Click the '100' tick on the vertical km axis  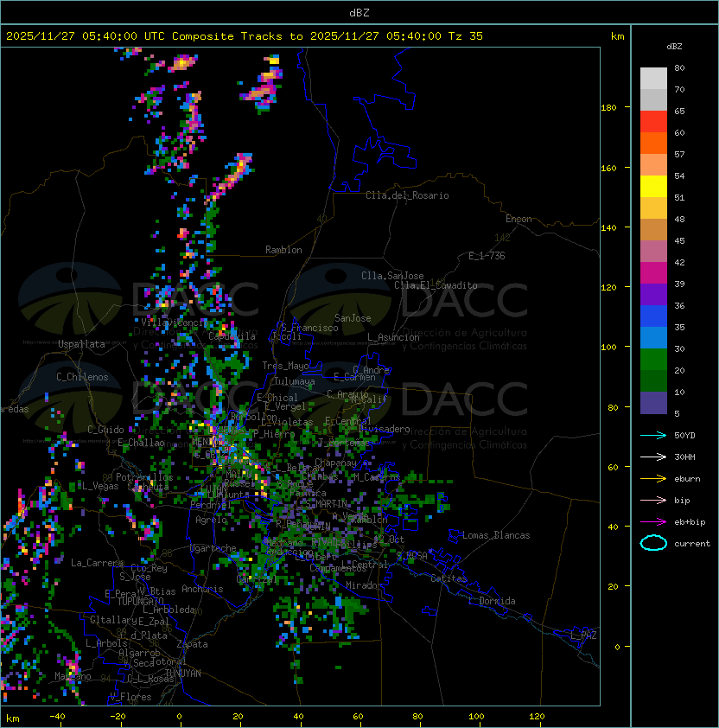point(608,348)
